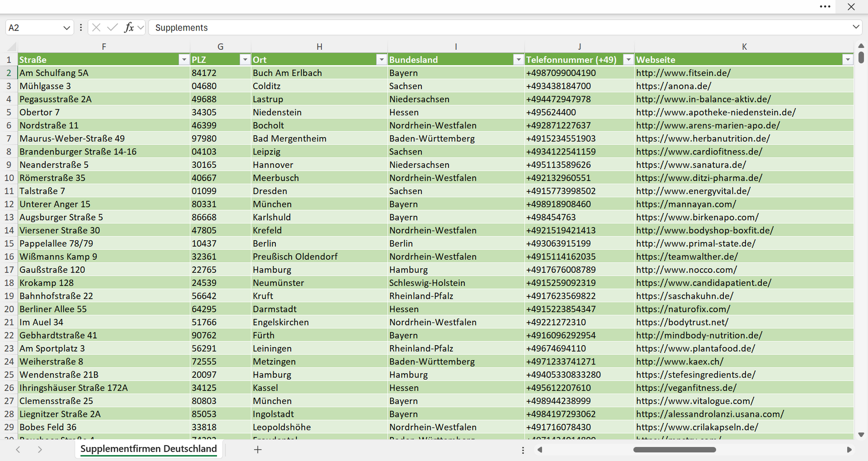The height and width of the screenshot is (461, 868).
Task: Click the Name Box showing A2
Action: [x=34, y=28]
